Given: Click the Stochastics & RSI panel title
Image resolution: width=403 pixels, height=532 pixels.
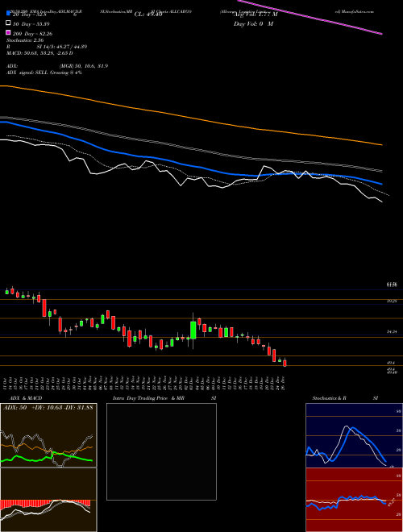Looking at the screenshot, I should (345, 398).
